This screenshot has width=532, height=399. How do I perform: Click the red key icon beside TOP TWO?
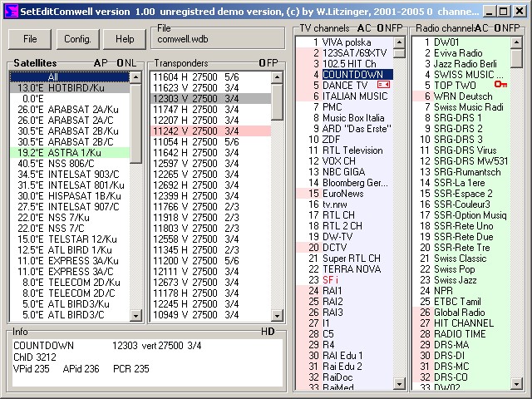500,85
